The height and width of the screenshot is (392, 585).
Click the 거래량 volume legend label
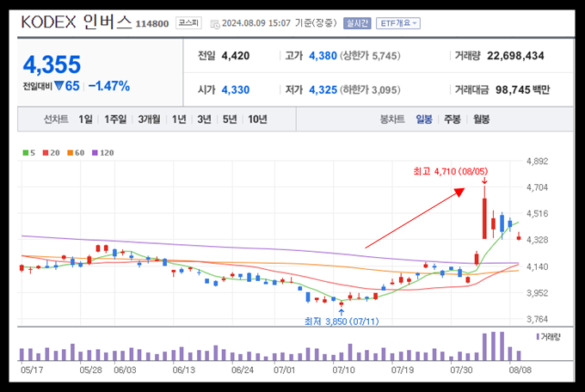click(x=551, y=337)
